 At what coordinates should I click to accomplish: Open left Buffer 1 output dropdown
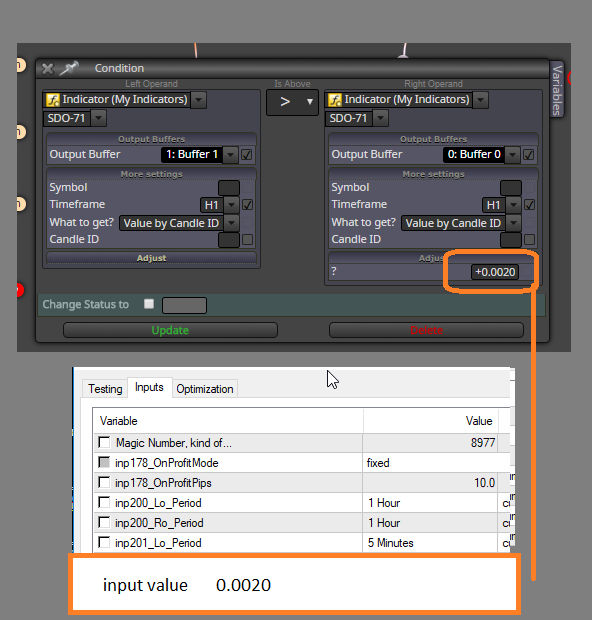click(x=230, y=155)
